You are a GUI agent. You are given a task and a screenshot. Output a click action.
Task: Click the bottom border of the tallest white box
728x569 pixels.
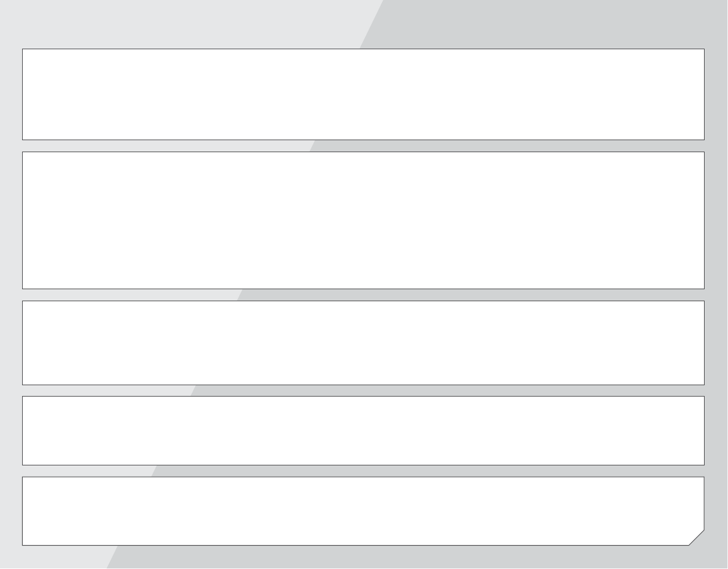pyautogui.click(x=363, y=289)
